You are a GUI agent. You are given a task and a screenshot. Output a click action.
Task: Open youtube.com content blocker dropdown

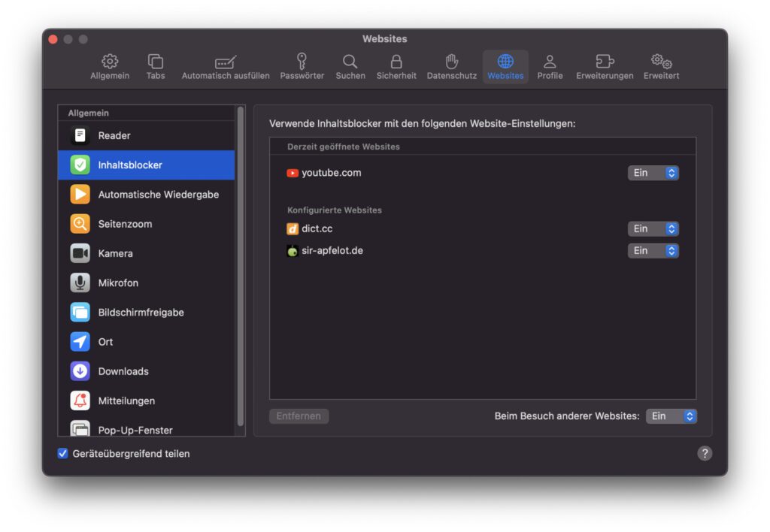click(x=653, y=173)
